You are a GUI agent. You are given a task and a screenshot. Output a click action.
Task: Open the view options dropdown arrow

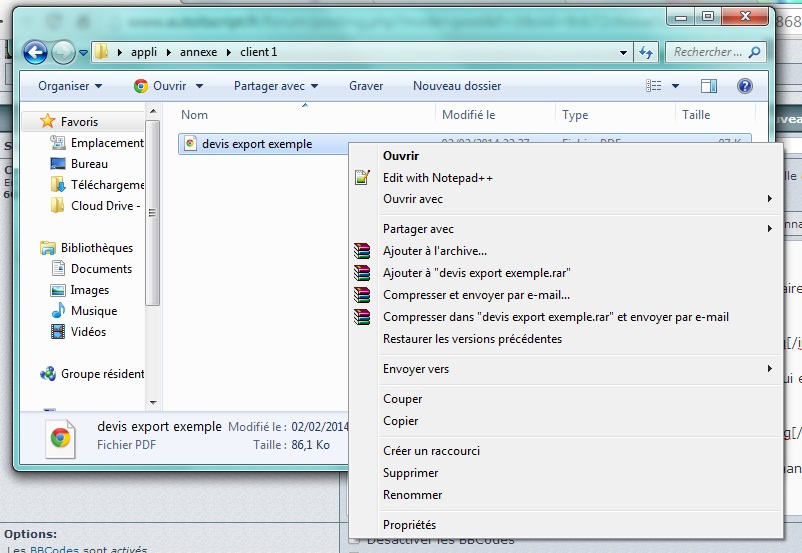click(676, 86)
